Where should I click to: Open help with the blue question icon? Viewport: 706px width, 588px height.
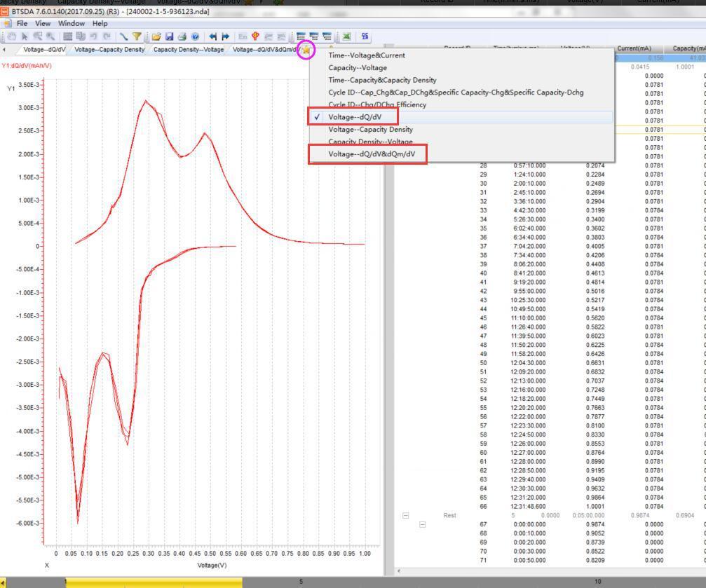(x=195, y=36)
